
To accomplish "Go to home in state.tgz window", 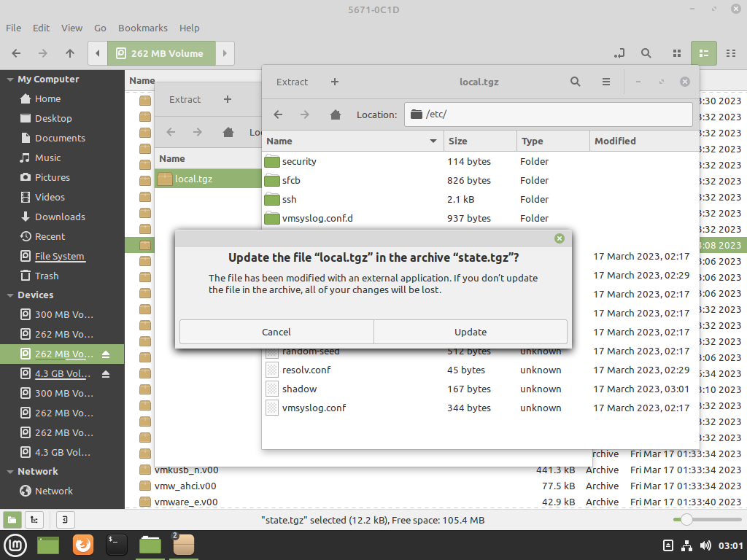I will (228, 133).
